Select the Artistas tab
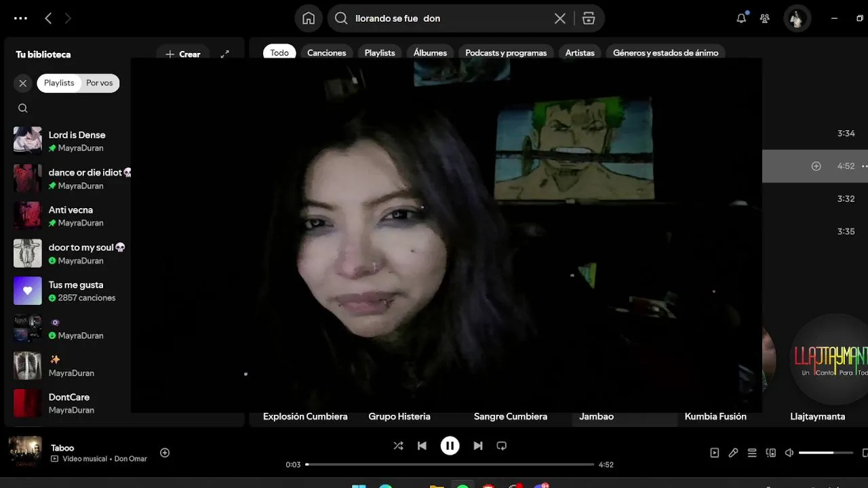The width and height of the screenshot is (868, 488). click(580, 53)
